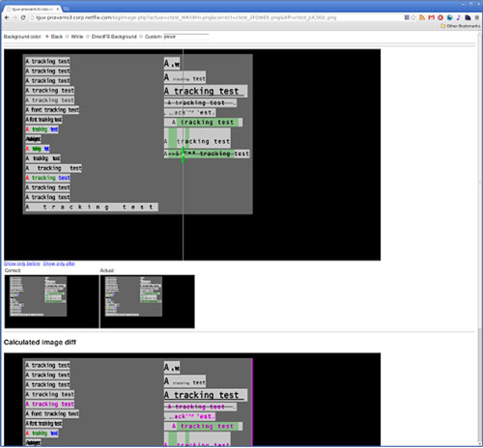The image size is (483, 448).
Task: Select the DirectFB Background radio option
Action: click(x=88, y=37)
